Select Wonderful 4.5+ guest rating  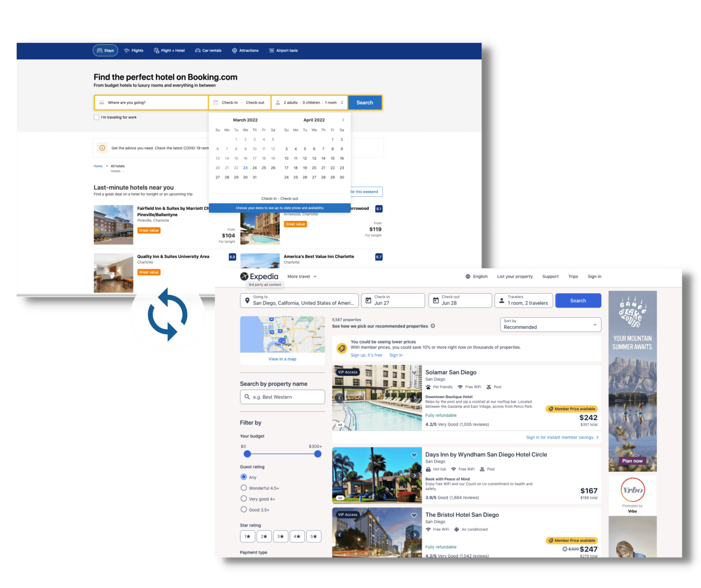(244, 488)
